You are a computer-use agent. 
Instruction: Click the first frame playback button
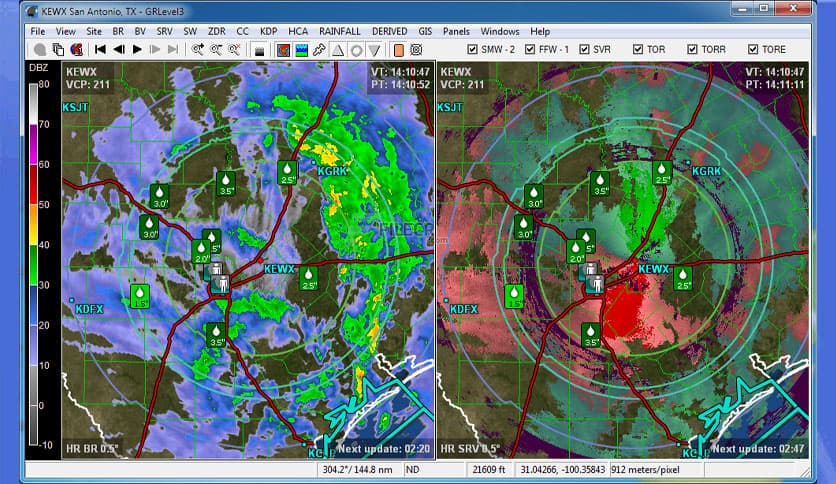[x=101, y=49]
